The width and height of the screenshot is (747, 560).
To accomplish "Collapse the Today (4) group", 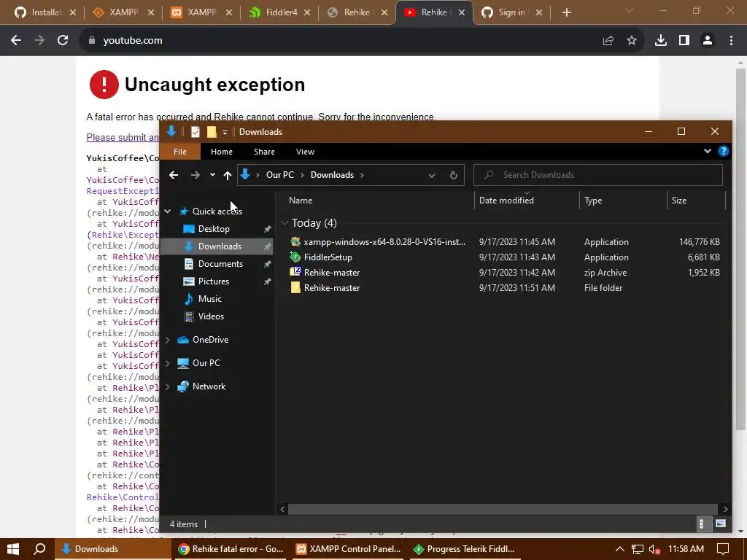I will coord(285,223).
